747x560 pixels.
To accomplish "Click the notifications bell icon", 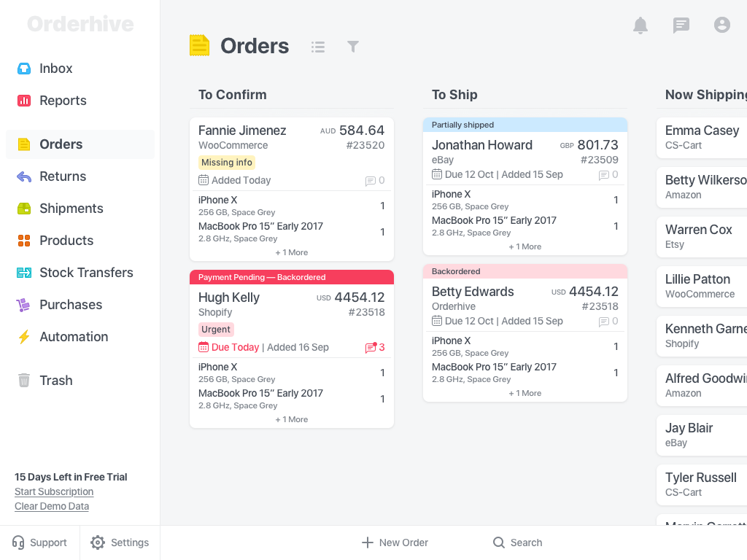I will (x=640, y=26).
